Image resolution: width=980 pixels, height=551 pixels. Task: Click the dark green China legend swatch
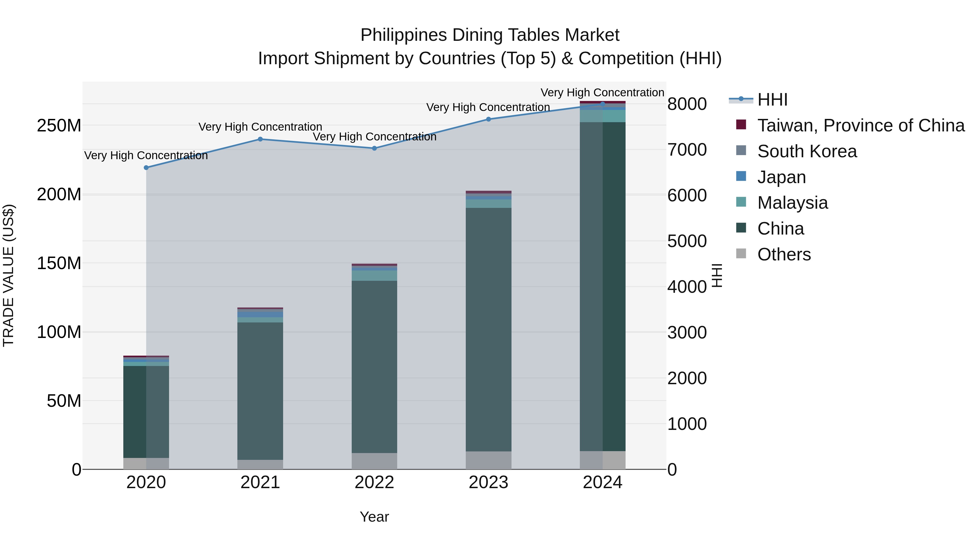(741, 227)
